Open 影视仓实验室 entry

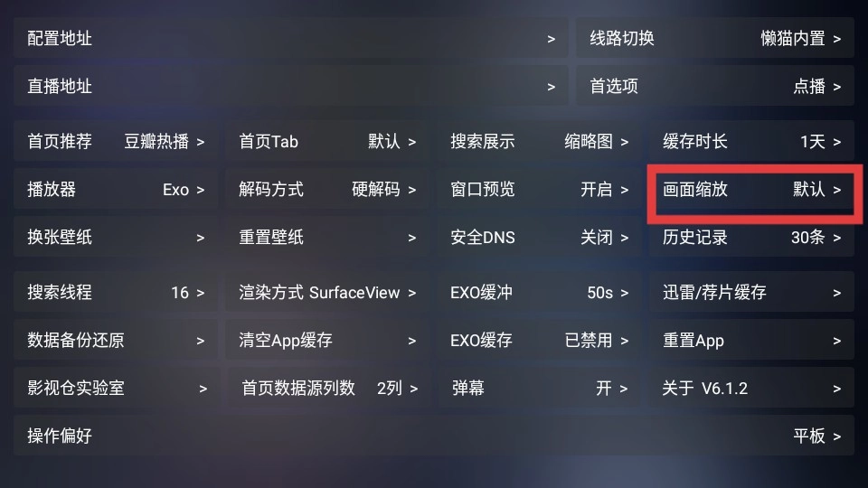point(117,389)
